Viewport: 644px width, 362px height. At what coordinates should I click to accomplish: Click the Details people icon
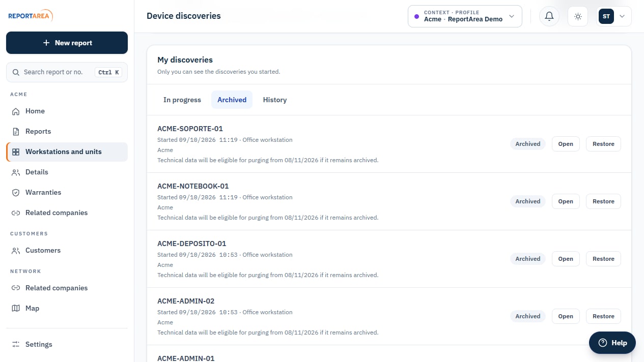point(16,172)
